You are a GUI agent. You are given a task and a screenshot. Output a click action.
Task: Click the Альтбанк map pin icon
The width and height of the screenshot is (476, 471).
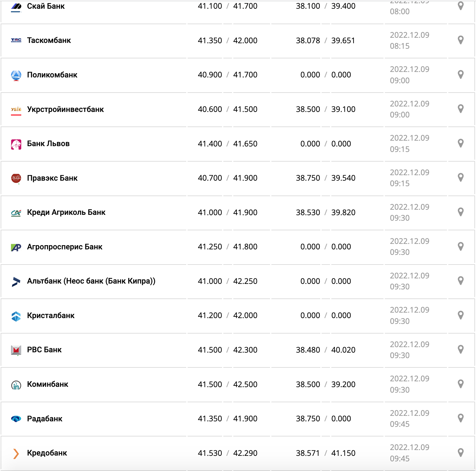[461, 281]
